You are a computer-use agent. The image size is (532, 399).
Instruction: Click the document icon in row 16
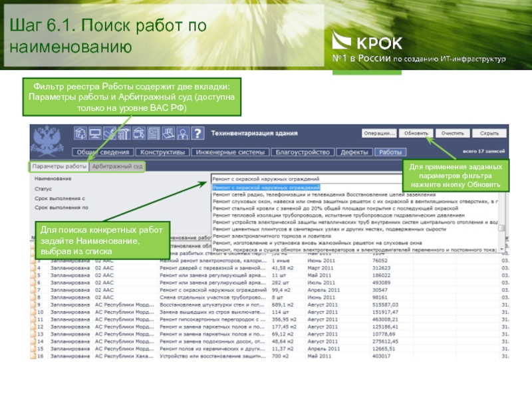[x=33, y=356]
